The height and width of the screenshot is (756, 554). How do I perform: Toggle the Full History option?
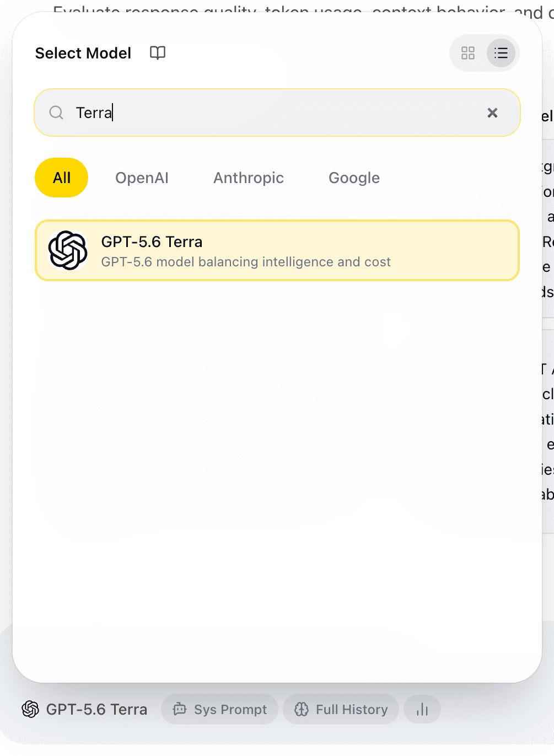(x=341, y=709)
